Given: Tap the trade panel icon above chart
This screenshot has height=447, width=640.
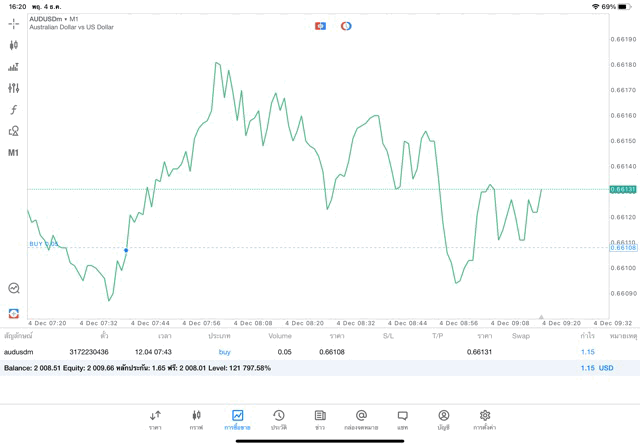Looking at the screenshot, I should [321, 26].
